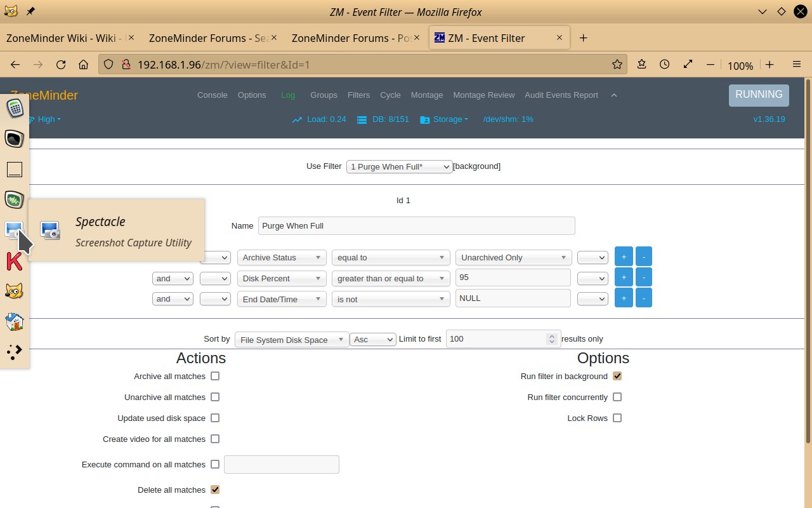The width and height of the screenshot is (812, 508).
Task: Zoom in with the plus icon
Action: tap(769, 65)
